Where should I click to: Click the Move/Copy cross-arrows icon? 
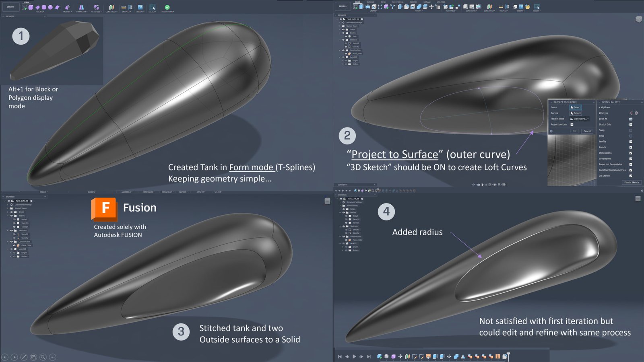431,7
